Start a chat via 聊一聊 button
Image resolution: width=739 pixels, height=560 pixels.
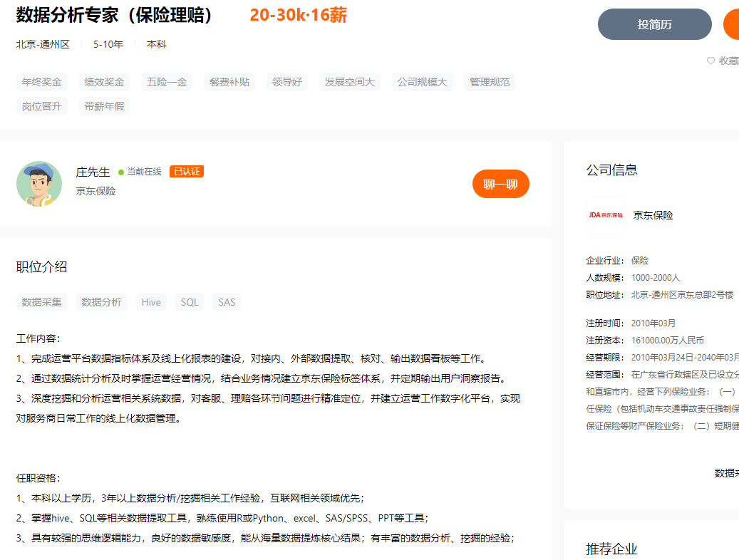coord(500,184)
